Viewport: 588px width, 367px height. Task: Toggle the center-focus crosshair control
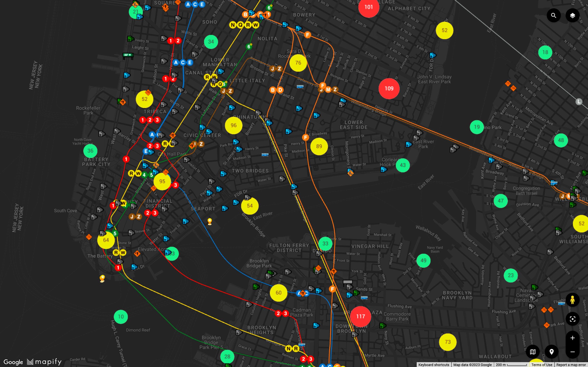pyautogui.click(x=573, y=319)
